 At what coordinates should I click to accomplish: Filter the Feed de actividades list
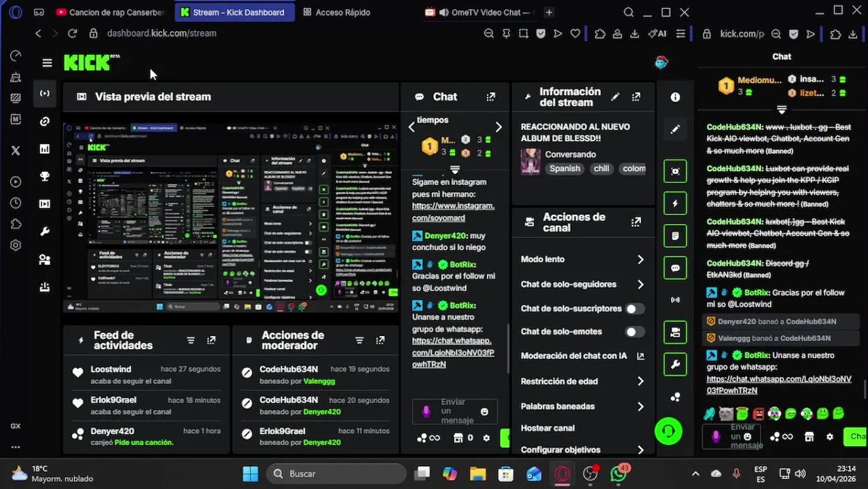pos(191,340)
